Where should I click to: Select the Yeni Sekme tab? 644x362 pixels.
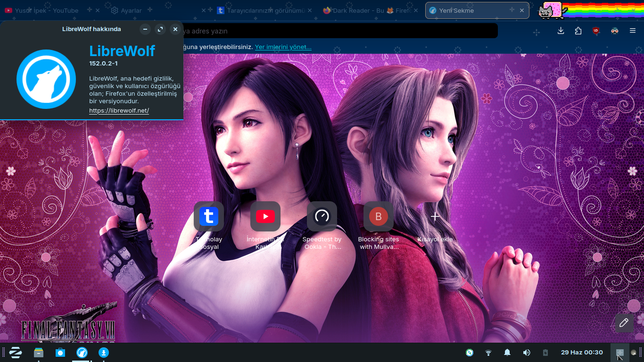pos(477,10)
